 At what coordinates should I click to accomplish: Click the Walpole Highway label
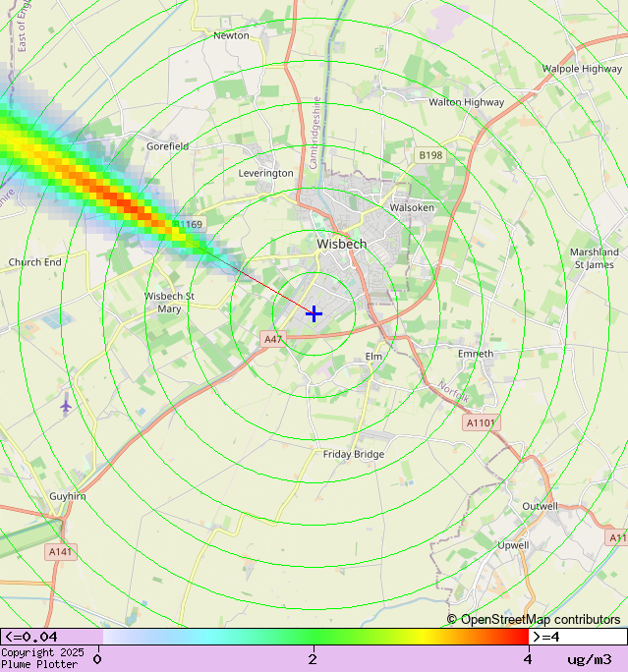click(582, 69)
